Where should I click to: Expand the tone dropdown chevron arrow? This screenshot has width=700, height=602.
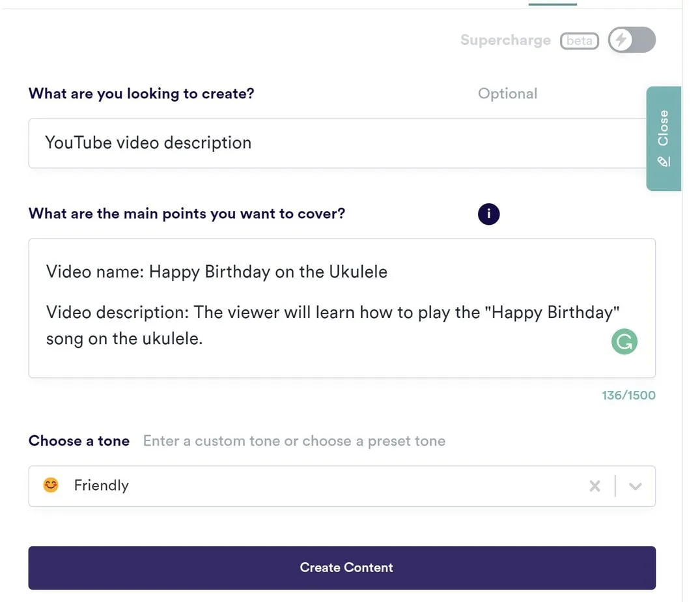636,486
